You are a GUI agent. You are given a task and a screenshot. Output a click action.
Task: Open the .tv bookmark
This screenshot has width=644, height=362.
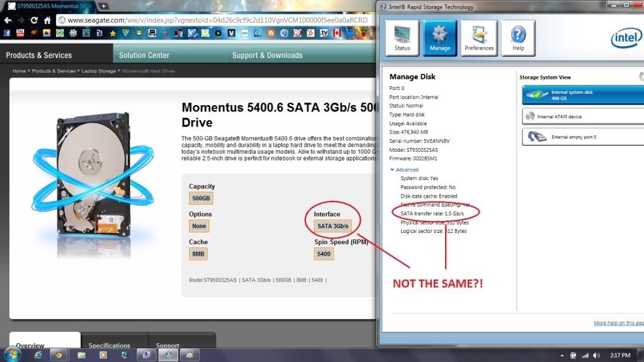pos(324,33)
